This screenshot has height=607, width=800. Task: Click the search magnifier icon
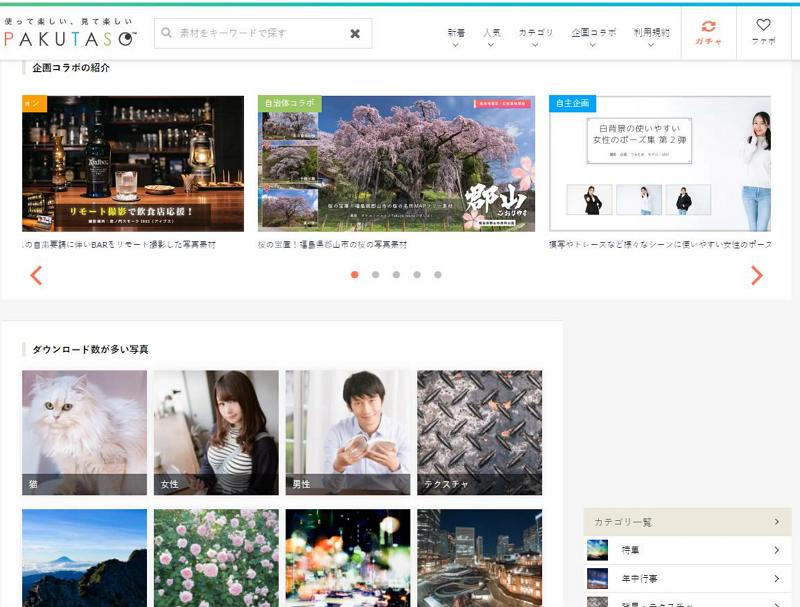(x=166, y=33)
